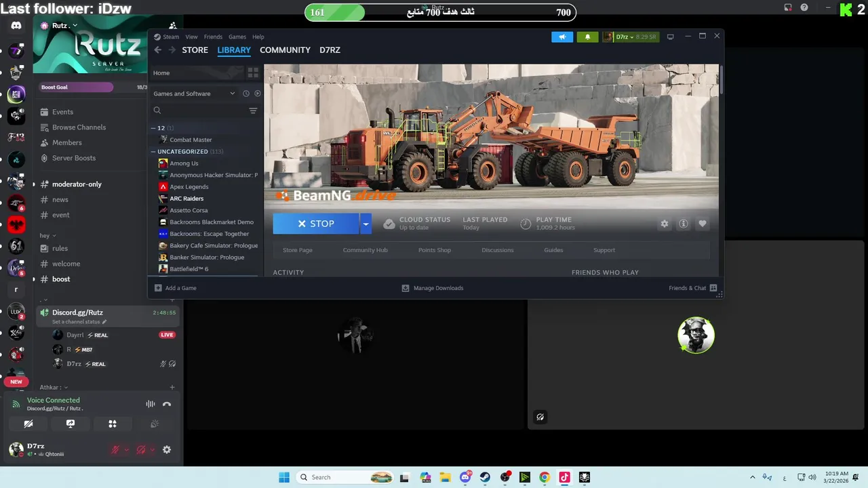Open the Windows Start menu
Viewport: 868px width, 488px height.
coord(284,477)
